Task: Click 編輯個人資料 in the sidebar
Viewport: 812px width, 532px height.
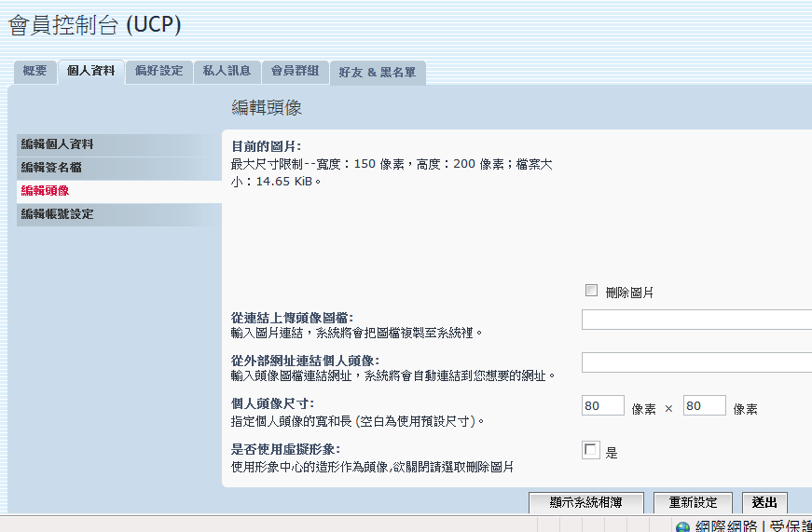Action: [58, 144]
